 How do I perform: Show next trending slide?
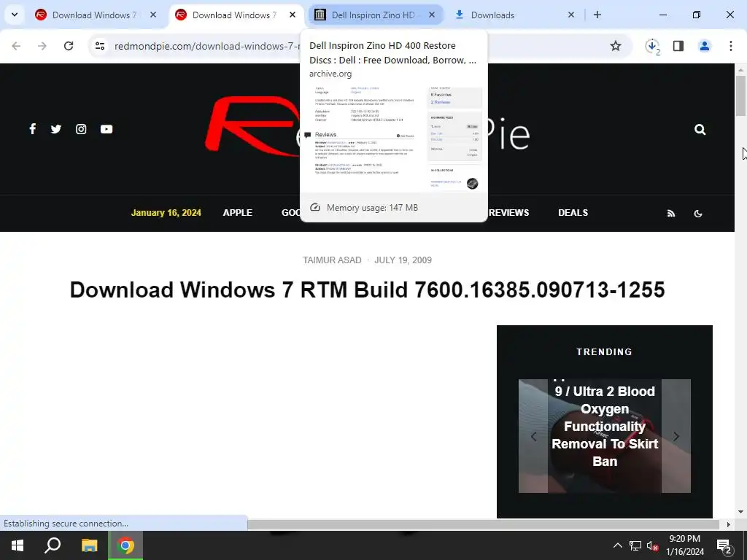[x=676, y=436]
